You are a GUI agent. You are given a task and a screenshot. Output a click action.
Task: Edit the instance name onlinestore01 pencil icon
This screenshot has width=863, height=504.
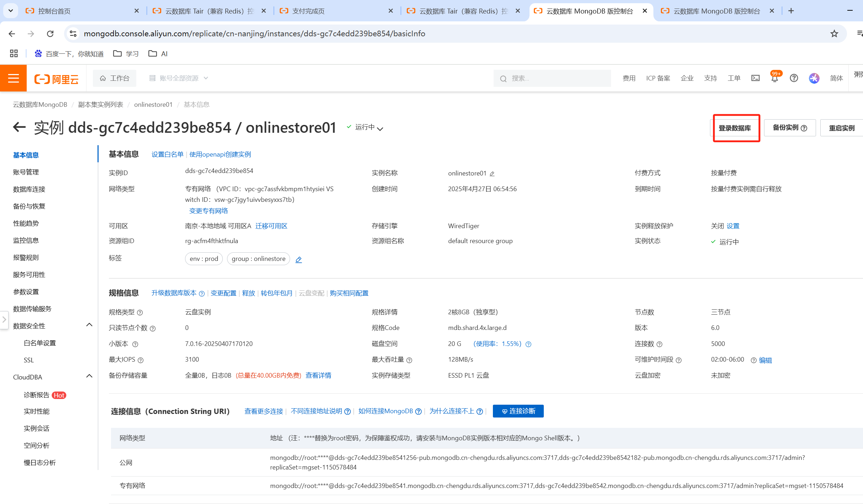pos(492,174)
